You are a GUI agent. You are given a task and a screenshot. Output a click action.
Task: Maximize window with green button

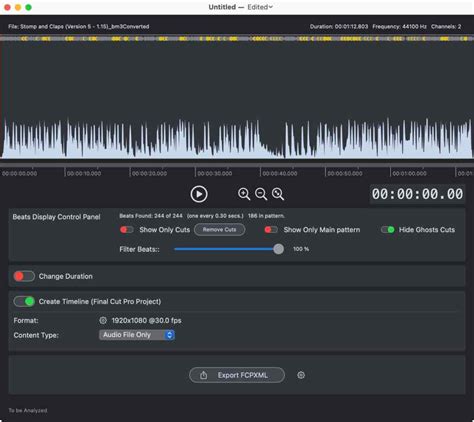pos(29,7)
